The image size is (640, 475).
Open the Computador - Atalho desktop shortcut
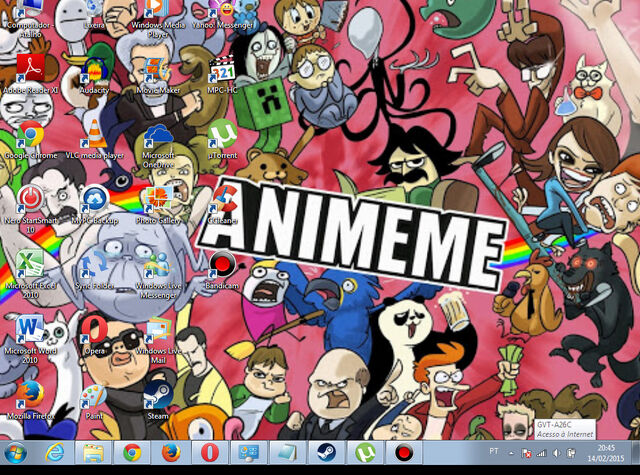(30, 16)
